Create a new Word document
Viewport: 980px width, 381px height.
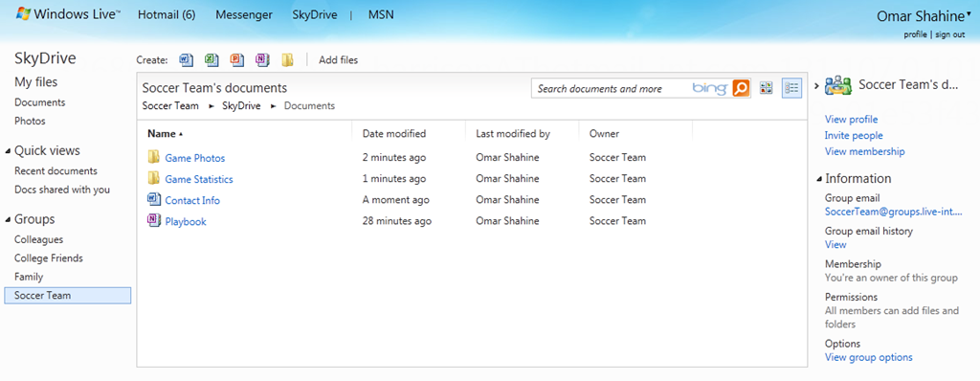187,60
